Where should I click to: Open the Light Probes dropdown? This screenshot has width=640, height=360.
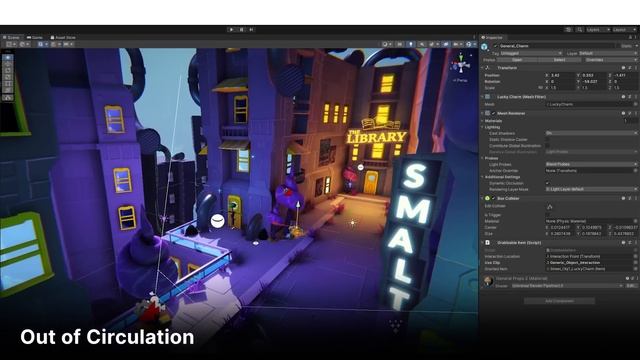(591, 164)
